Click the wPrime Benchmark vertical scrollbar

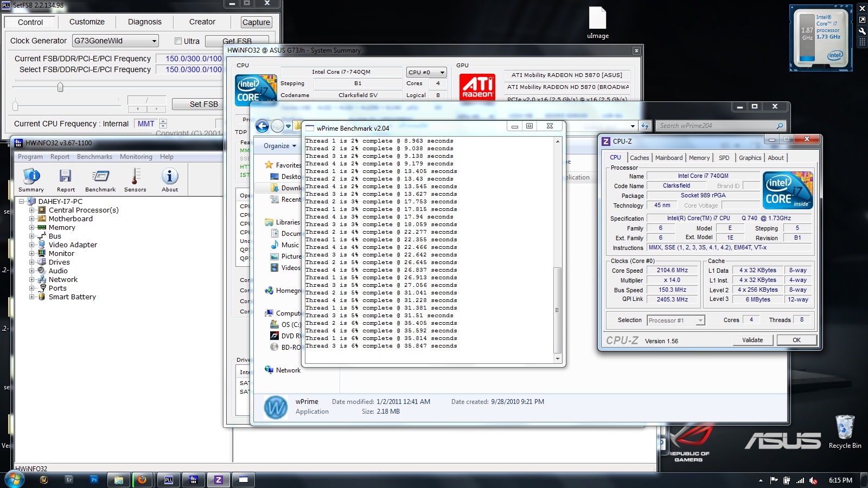(x=558, y=250)
